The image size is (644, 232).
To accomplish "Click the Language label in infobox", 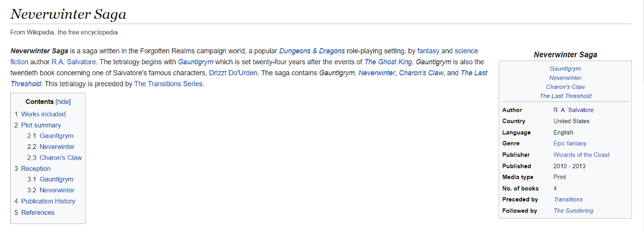I will [x=516, y=132].
